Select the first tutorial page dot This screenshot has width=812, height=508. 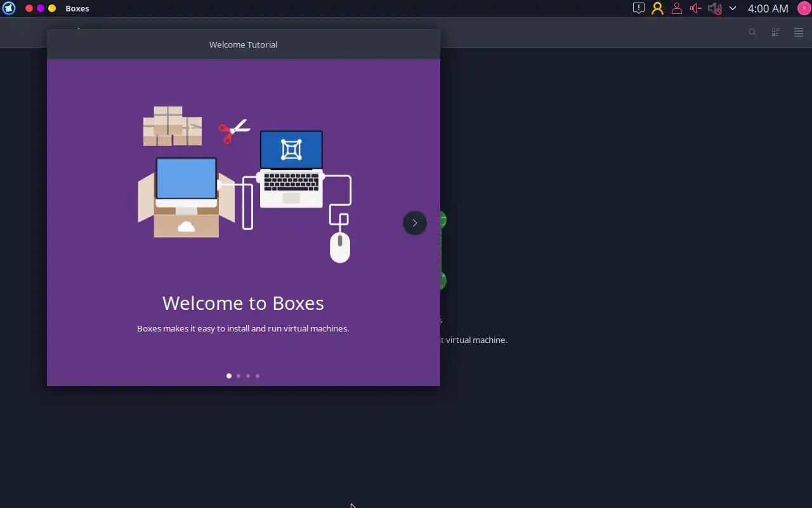coord(229,376)
